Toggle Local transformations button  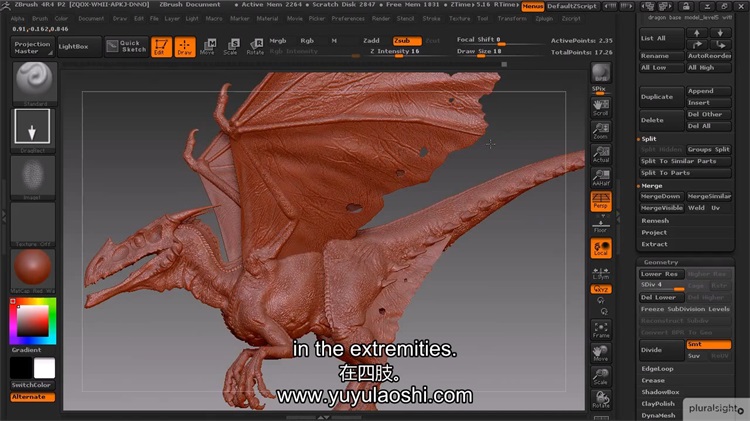coord(601,248)
